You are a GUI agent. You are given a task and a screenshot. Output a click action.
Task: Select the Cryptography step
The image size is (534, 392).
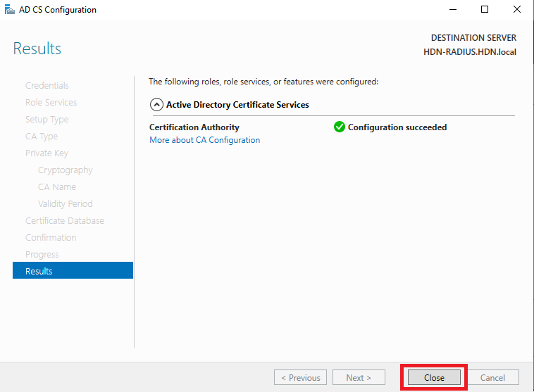pos(65,170)
